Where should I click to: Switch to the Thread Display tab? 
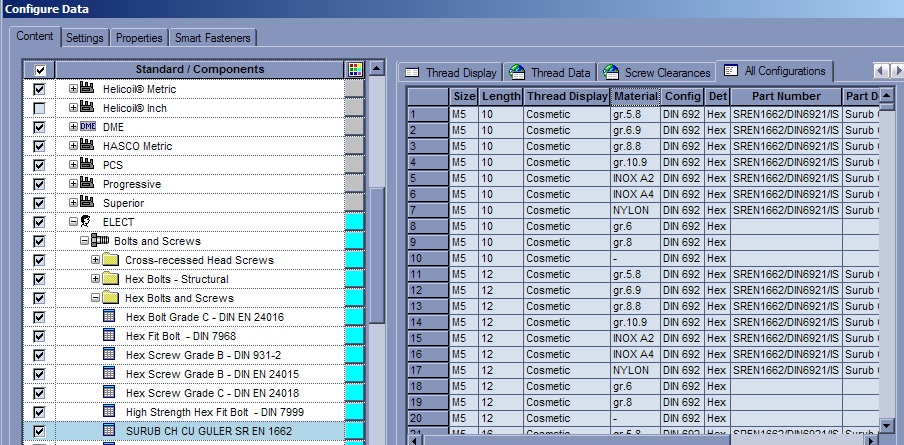click(x=451, y=73)
